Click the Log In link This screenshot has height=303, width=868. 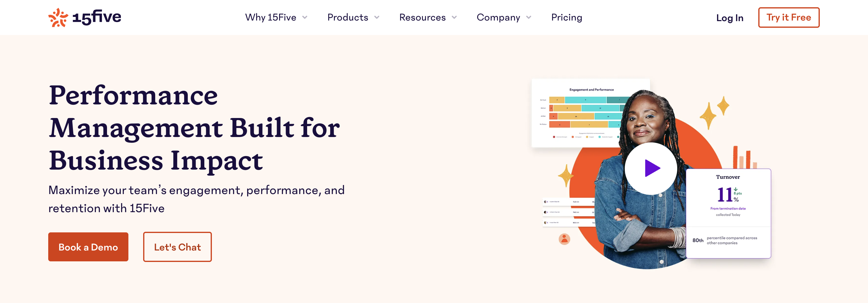point(729,18)
